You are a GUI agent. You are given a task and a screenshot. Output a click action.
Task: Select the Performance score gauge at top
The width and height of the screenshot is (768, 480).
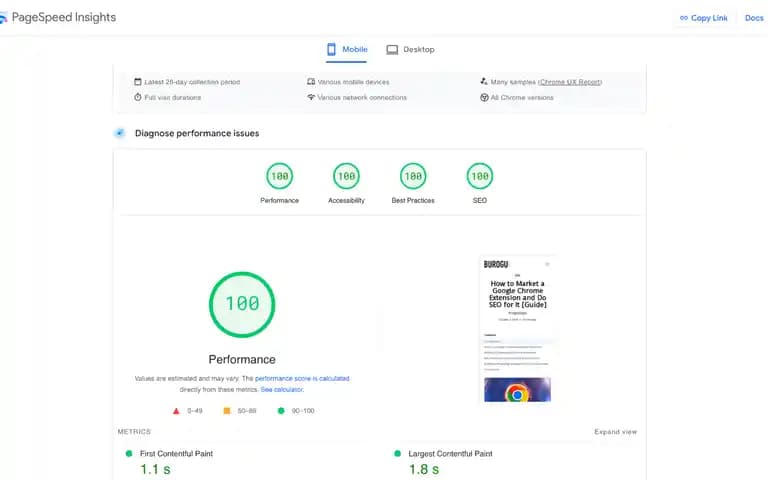point(280,176)
